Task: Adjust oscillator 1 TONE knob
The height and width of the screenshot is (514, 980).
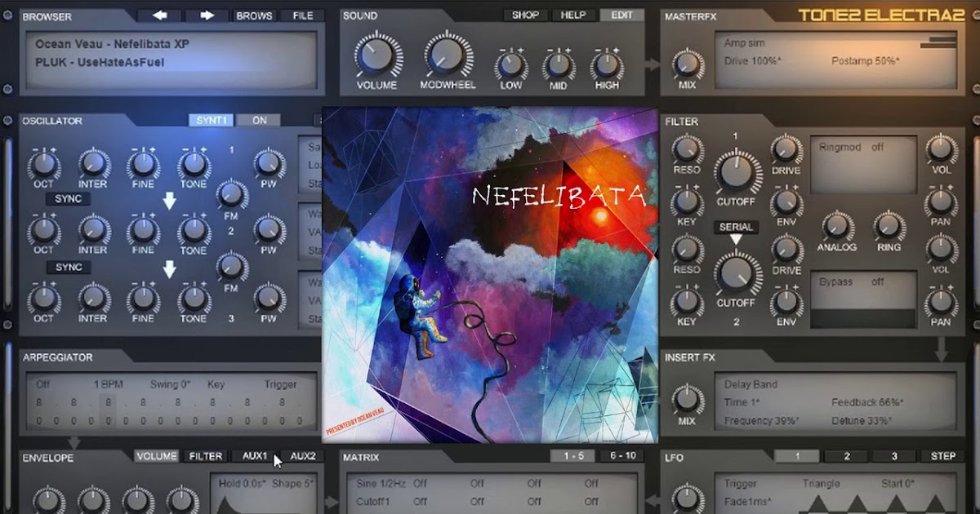Action: click(194, 165)
